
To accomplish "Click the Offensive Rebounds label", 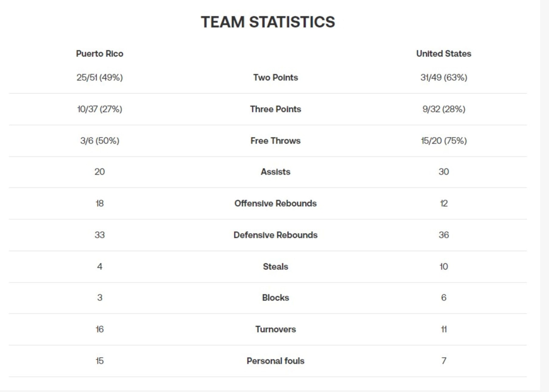I will [276, 203].
